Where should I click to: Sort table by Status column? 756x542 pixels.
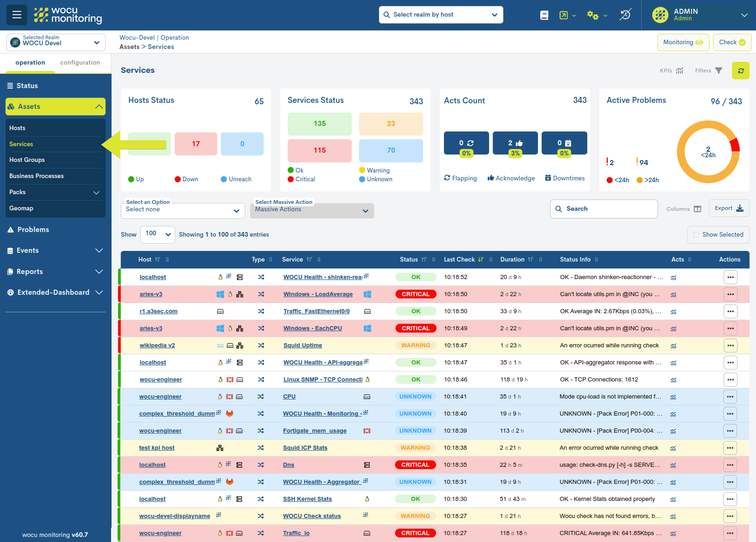click(424, 260)
